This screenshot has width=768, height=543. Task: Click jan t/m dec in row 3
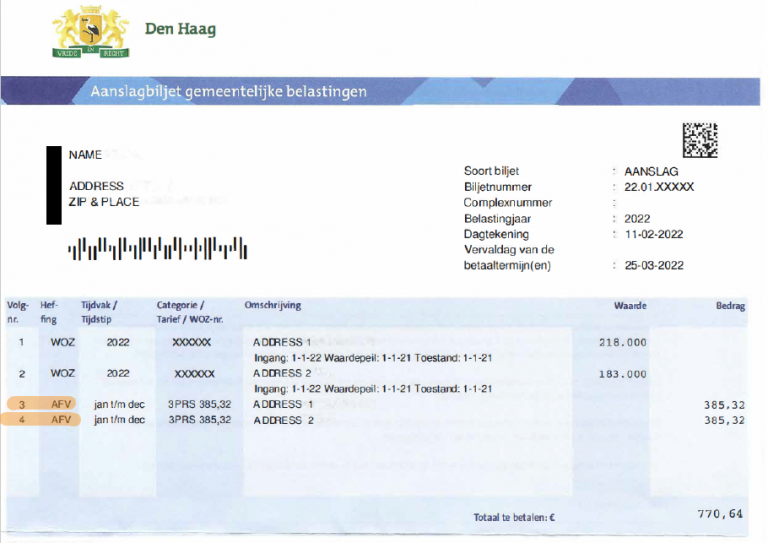point(120,404)
